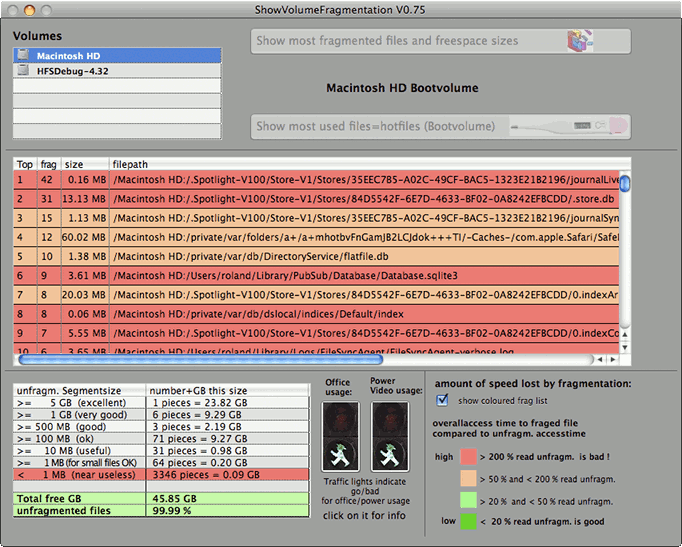The height and width of the screenshot is (547, 682).
Task: Click the 20.03 MB size cell
Action: [x=84, y=294]
